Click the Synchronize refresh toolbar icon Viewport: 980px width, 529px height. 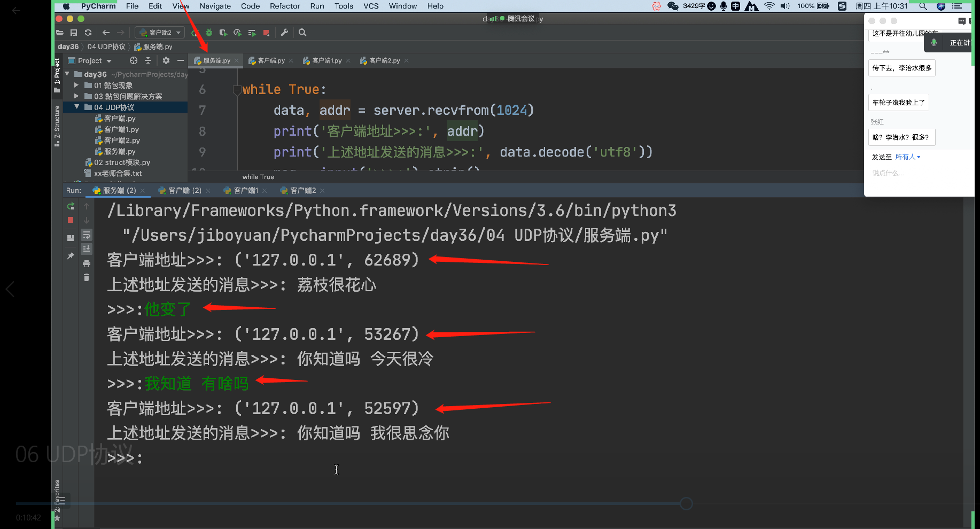[x=88, y=33]
